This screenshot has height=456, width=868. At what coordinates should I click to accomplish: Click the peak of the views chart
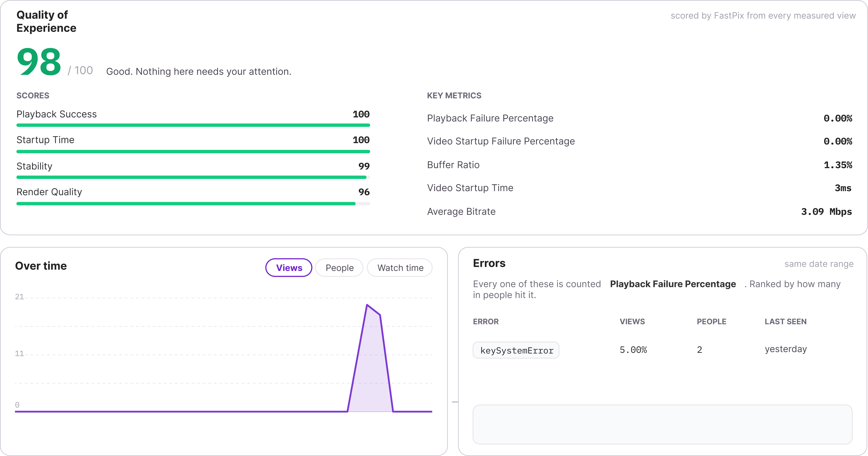[x=367, y=305]
